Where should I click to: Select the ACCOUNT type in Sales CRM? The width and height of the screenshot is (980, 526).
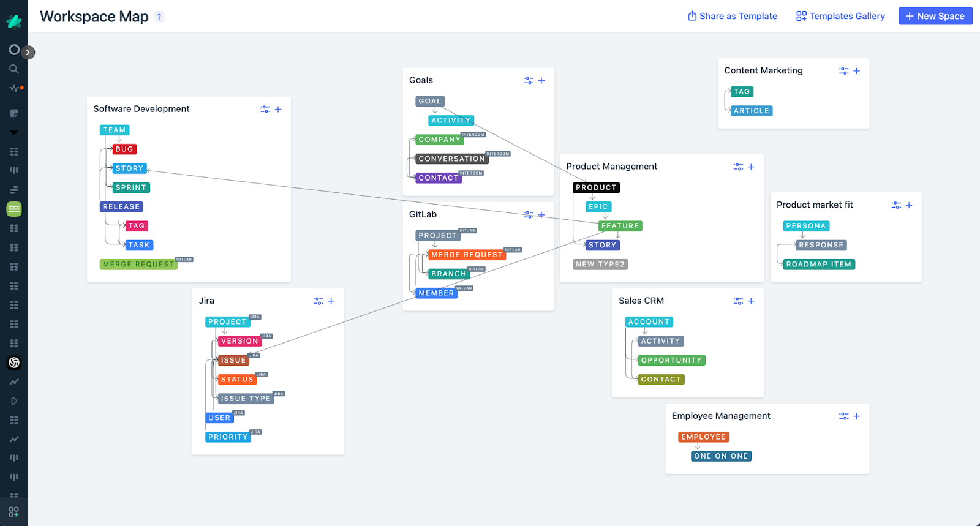(x=649, y=322)
